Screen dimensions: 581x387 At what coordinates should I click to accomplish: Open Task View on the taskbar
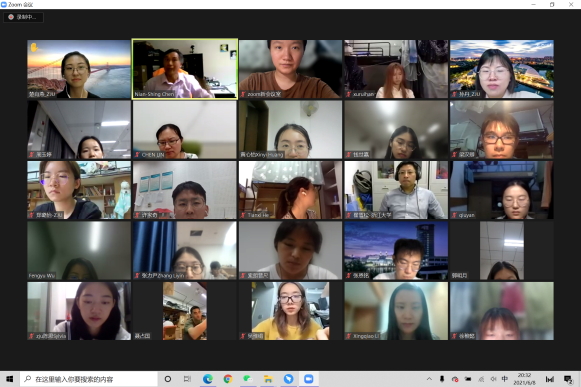187,379
